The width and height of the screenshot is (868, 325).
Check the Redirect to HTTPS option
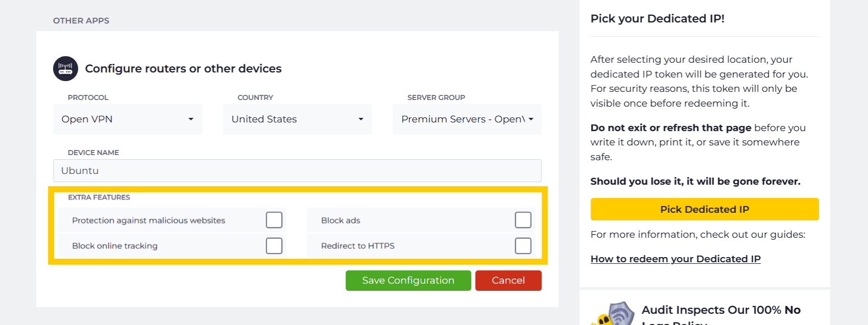[x=523, y=245]
